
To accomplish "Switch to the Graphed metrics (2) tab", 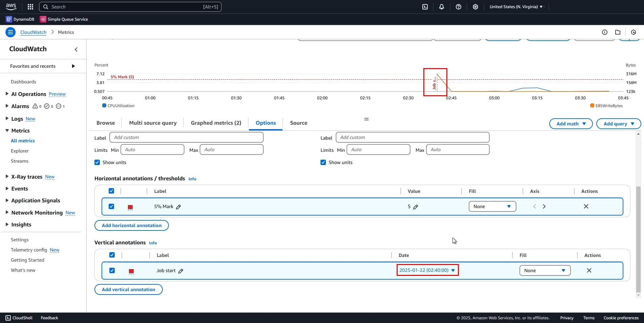I will (x=216, y=123).
